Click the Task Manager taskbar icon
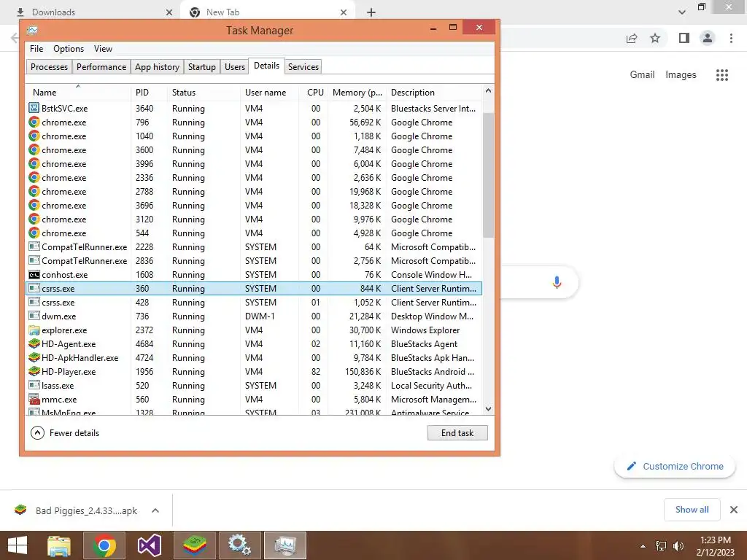The height and width of the screenshot is (560, 747). (x=285, y=545)
